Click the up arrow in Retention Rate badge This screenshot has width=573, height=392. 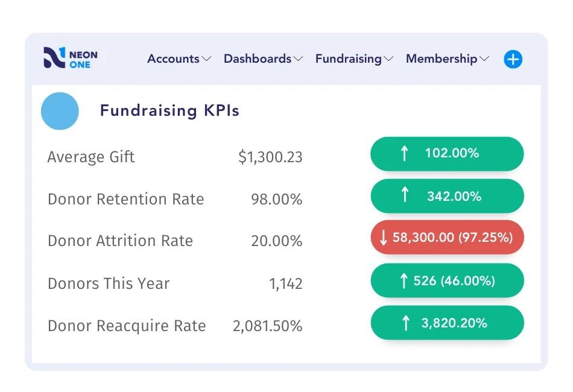pos(405,195)
